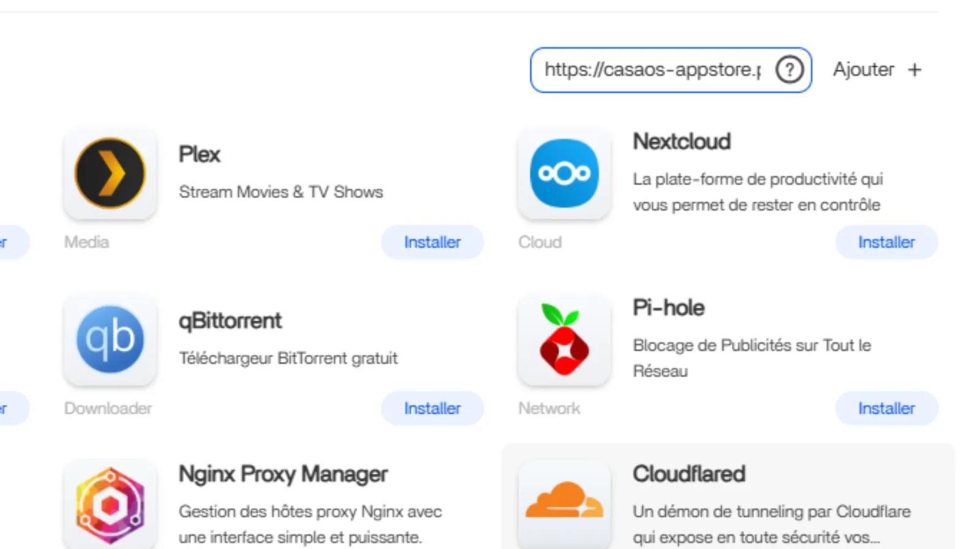Screen dimensions: 980x549
Task: Install qBittorrent using its Installer button
Action: click(x=432, y=408)
